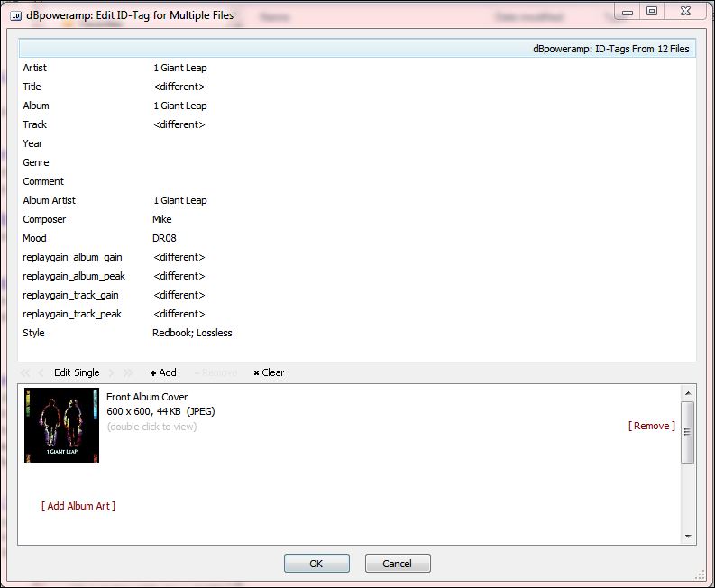The image size is (715, 588).
Task: Select the Artist field value 1 Giant Leap
Action: pos(180,68)
